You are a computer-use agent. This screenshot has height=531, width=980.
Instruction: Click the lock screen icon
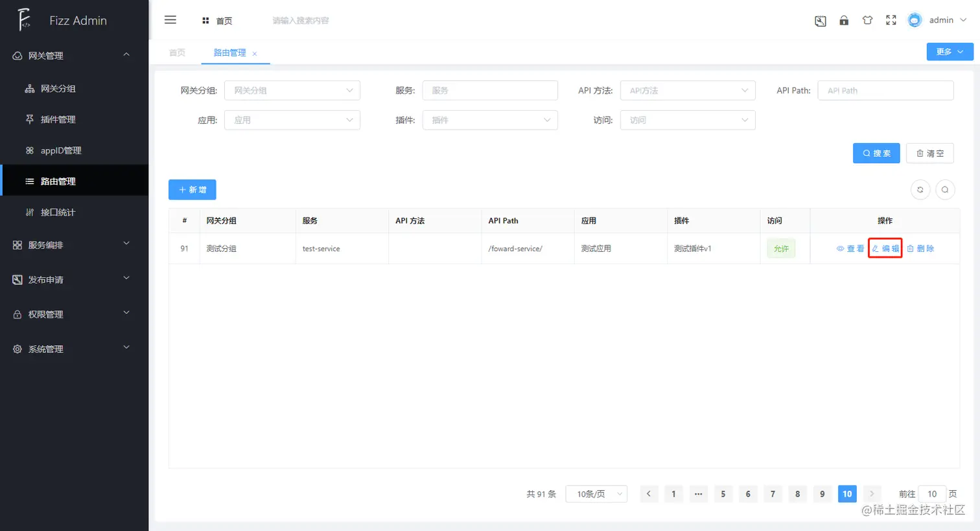[x=844, y=20]
